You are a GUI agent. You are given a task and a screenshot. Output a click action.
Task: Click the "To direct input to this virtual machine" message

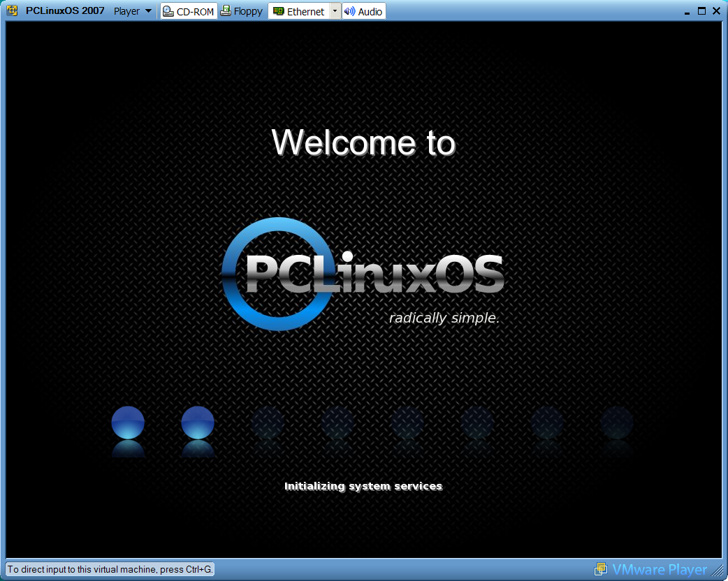coord(110,569)
